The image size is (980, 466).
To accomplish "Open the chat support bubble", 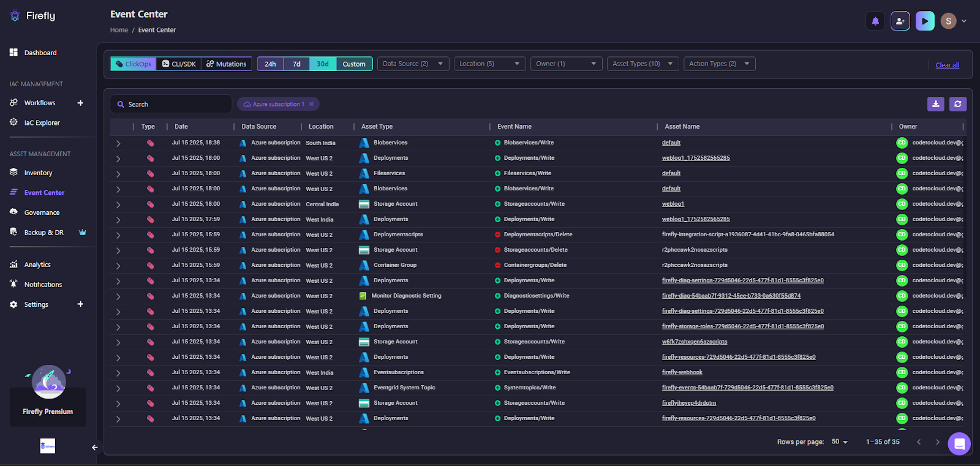I will coord(959,443).
